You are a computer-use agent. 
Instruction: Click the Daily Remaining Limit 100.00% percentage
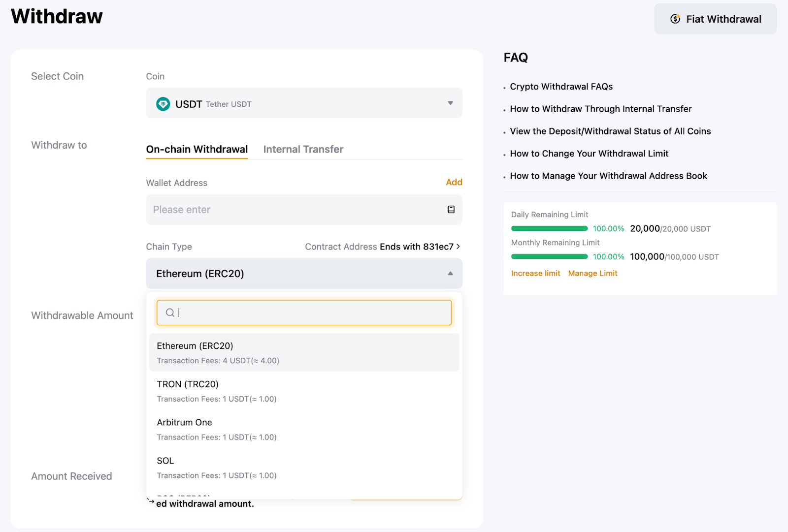[x=608, y=229]
